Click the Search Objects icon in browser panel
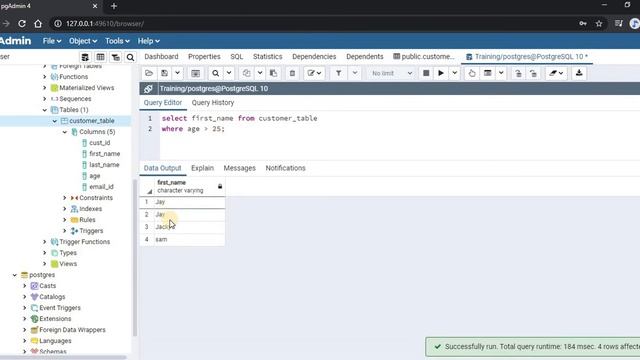The width and height of the screenshot is (640, 360). click(130, 57)
